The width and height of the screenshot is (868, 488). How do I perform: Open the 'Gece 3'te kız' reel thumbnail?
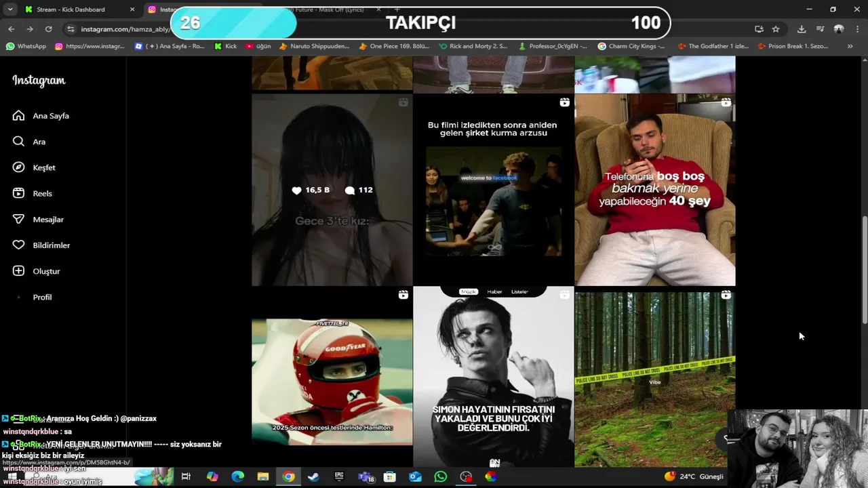pyautogui.click(x=332, y=190)
